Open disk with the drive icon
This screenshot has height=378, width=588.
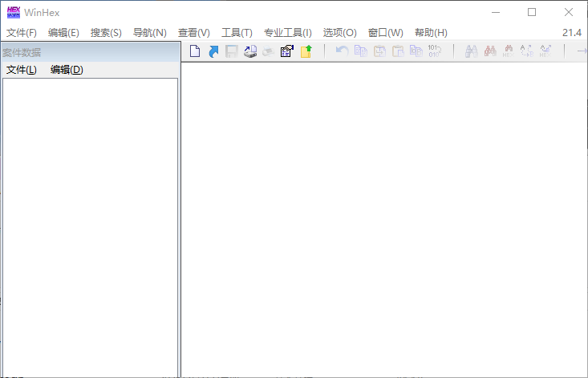pos(250,51)
